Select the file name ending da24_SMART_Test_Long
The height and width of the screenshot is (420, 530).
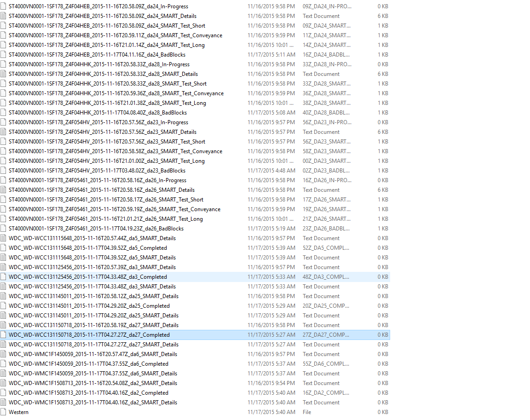(x=106, y=45)
